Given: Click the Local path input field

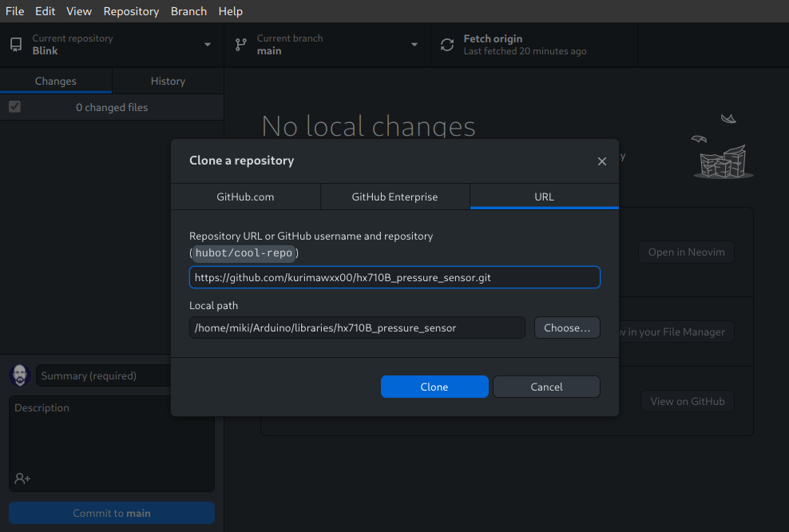Looking at the screenshot, I should (x=357, y=328).
